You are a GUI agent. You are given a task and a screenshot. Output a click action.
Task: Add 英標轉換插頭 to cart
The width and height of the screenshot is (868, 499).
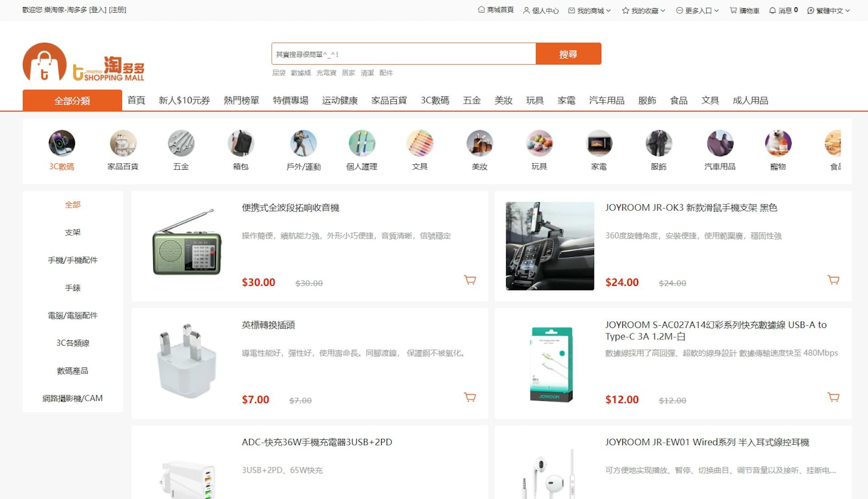[x=470, y=397]
